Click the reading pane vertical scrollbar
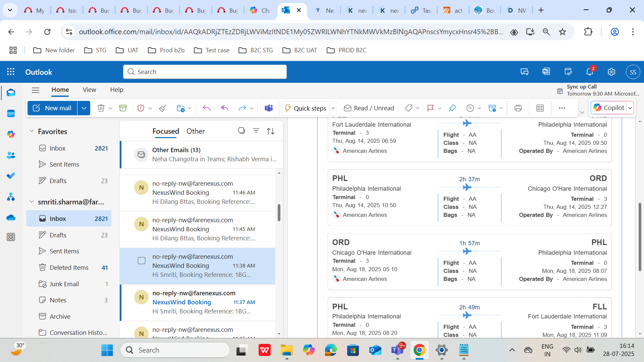This screenshot has width=644, height=362. click(640, 237)
